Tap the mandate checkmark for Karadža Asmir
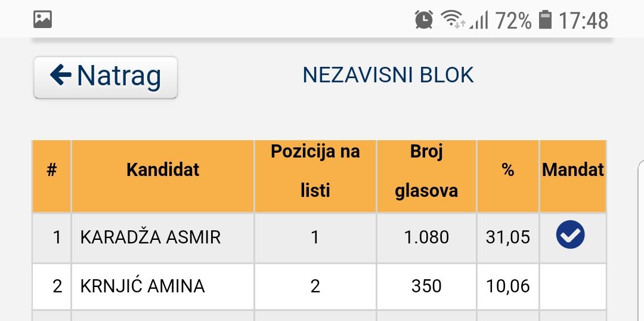Image resolution: width=644 pixels, height=321 pixels. [x=570, y=235]
